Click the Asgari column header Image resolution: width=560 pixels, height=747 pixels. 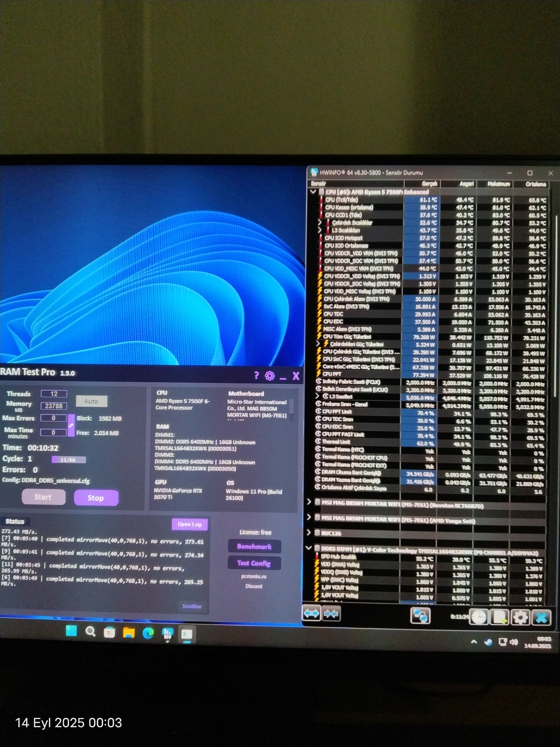[x=458, y=184]
